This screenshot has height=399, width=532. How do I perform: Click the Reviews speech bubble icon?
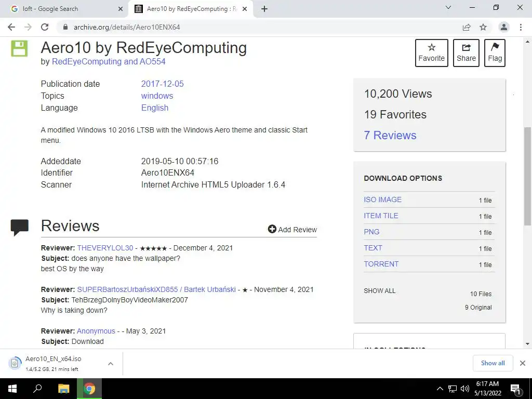point(19,228)
